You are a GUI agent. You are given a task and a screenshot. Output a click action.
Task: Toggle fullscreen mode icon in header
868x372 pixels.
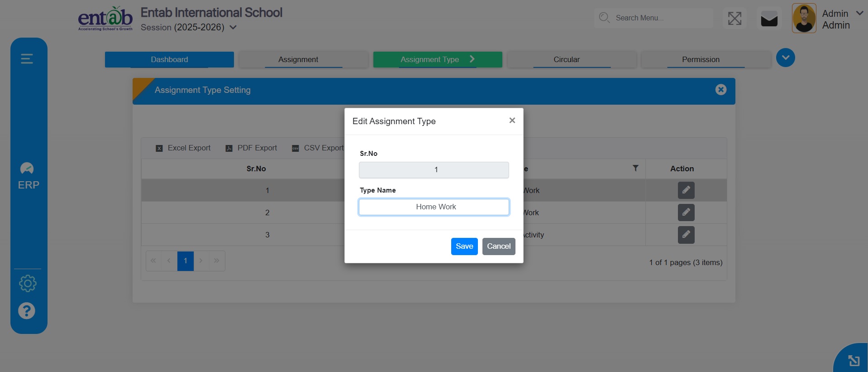pyautogui.click(x=734, y=19)
